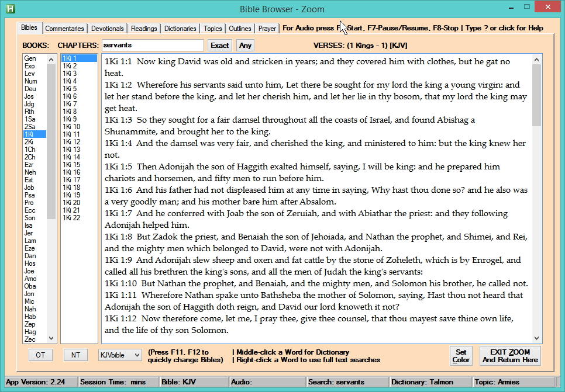Click the green H app icon in title bar
565x392 pixels.
[11, 8]
